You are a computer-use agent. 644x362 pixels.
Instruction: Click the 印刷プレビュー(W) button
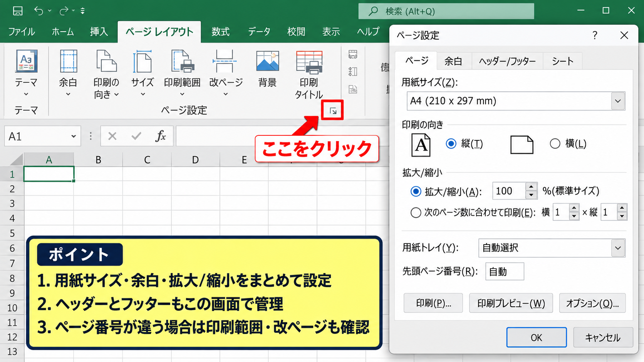(x=511, y=303)
